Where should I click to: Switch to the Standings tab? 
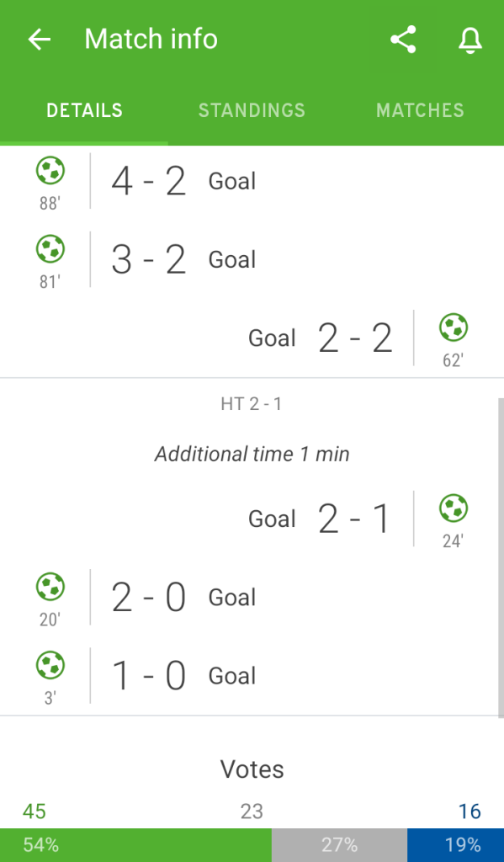(x=252, y=110)
